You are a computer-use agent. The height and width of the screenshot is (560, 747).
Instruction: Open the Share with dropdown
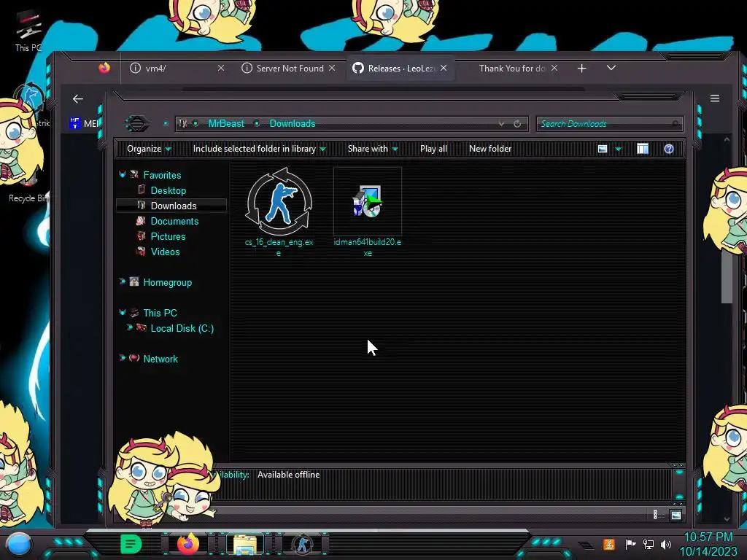[373, 149]
